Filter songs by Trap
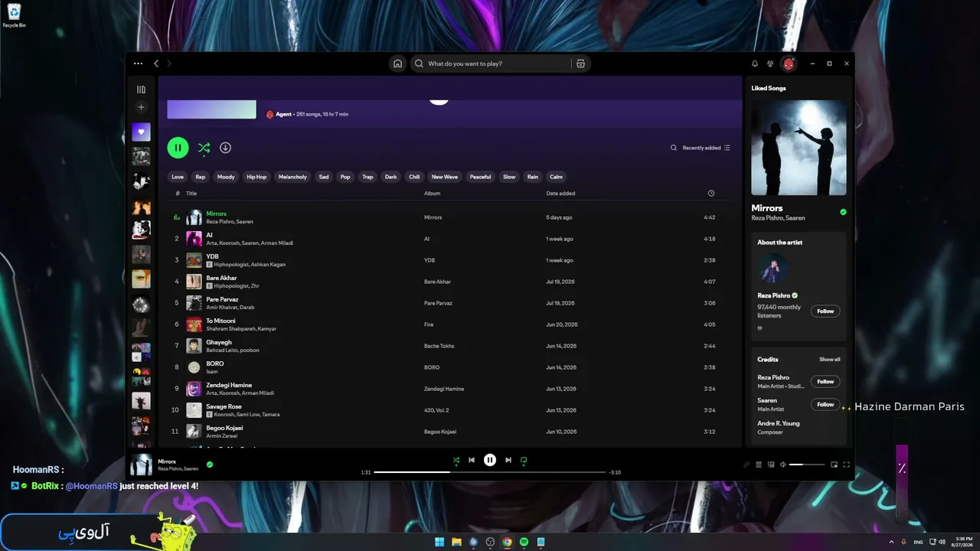The width and height of the screenshot is (980, 551). point(367,177)
